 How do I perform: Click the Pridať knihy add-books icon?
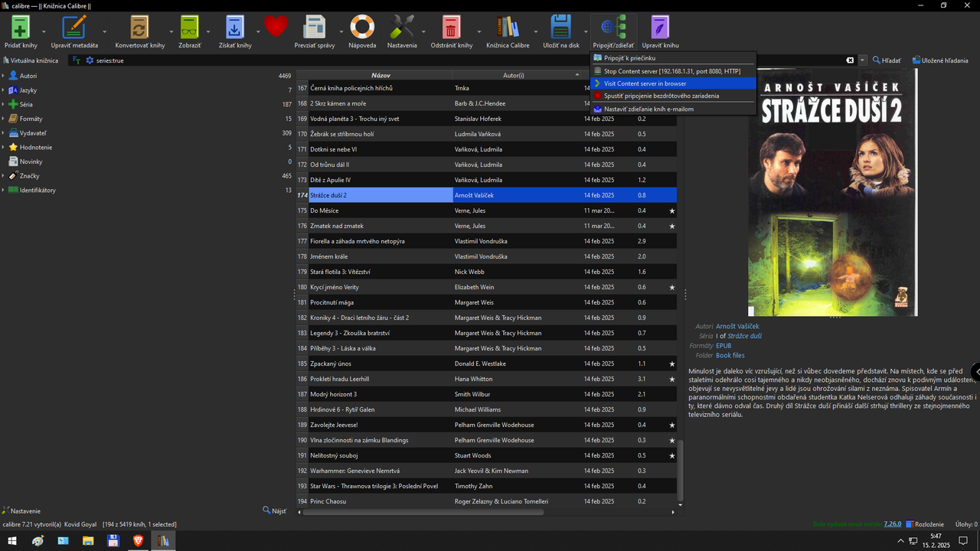[21, 28]
